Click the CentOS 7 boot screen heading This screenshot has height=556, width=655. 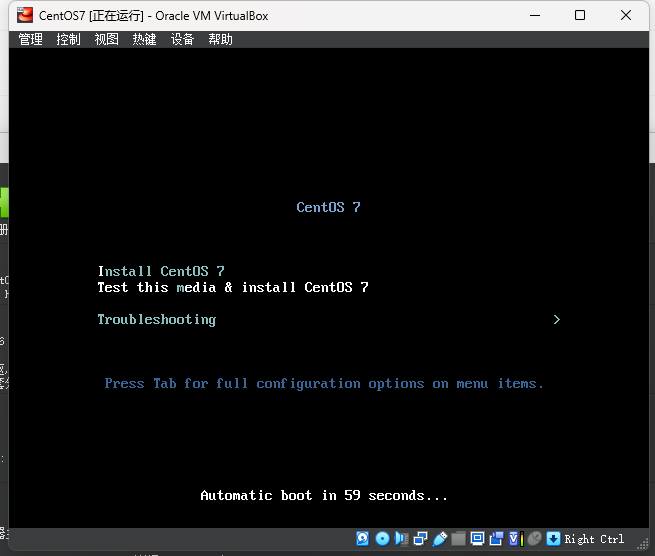[328, 207]
